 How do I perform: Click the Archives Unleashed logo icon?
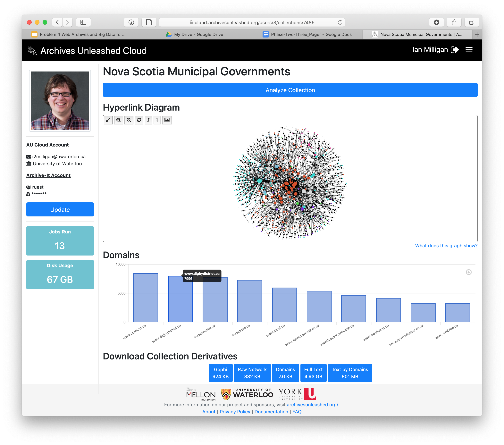pyautogui.click(x=32, y=51)
